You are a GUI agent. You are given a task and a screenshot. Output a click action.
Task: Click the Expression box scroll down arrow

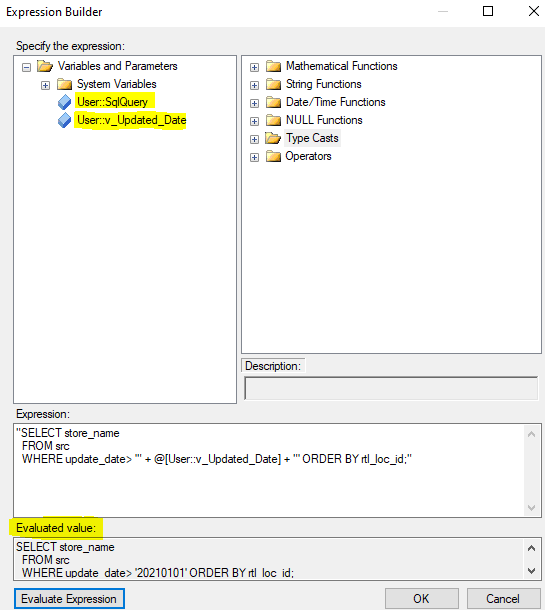[x=532, y=508]
